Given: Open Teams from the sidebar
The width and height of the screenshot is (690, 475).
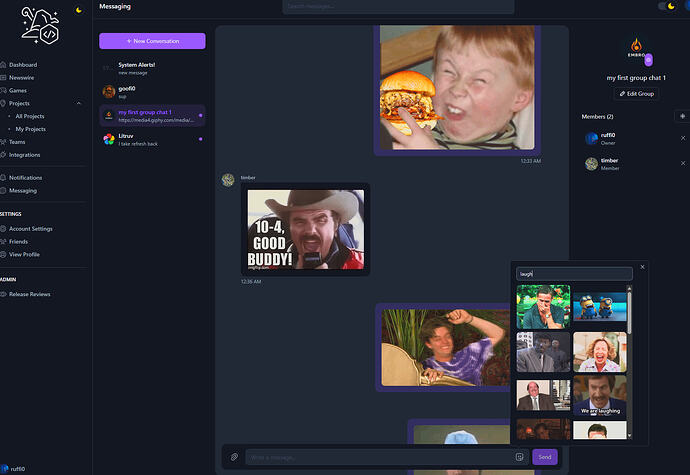Looking at the screenshot, I should [x=17, y=142].
